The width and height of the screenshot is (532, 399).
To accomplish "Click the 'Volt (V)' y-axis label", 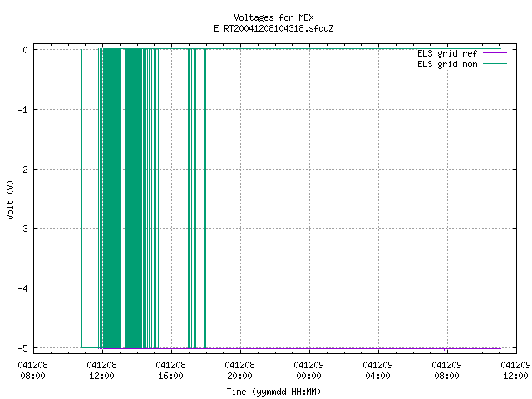I will (10, 199).
